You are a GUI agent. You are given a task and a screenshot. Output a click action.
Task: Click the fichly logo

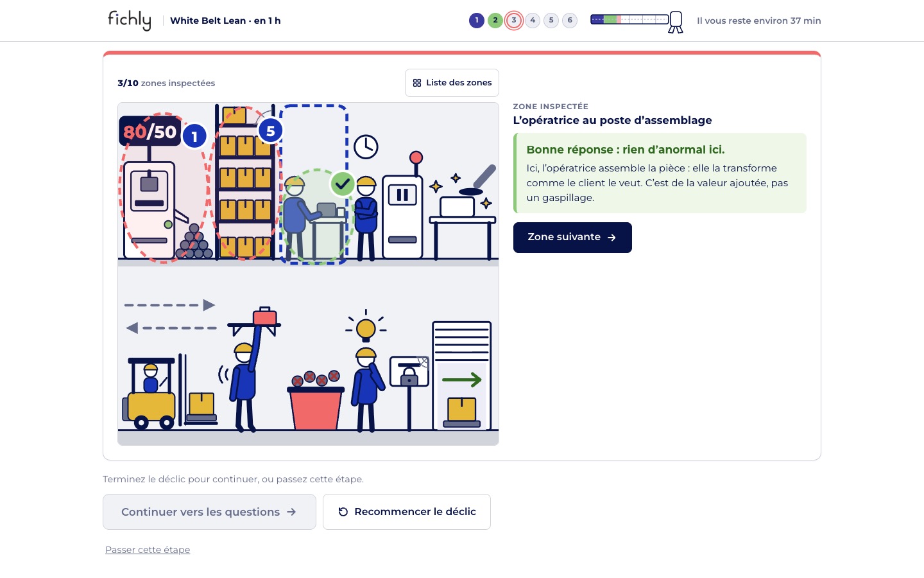click(129, 21)
